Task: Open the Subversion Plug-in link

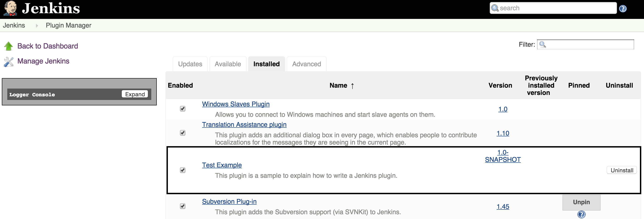Action: [229, 201]
